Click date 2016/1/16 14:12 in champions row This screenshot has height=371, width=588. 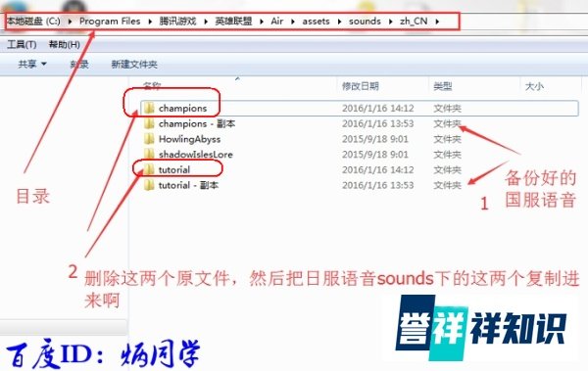(377, 109)
